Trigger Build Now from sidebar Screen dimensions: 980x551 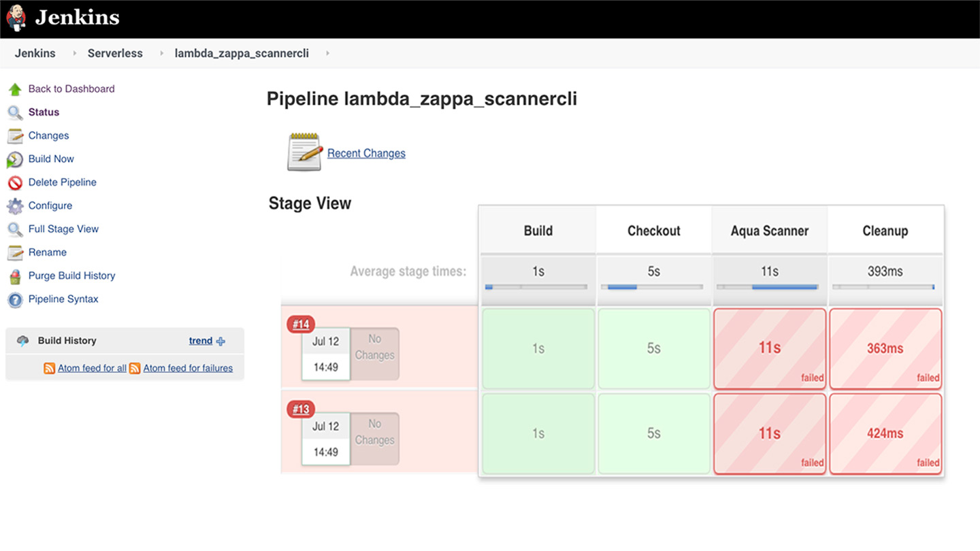[51, 158]
